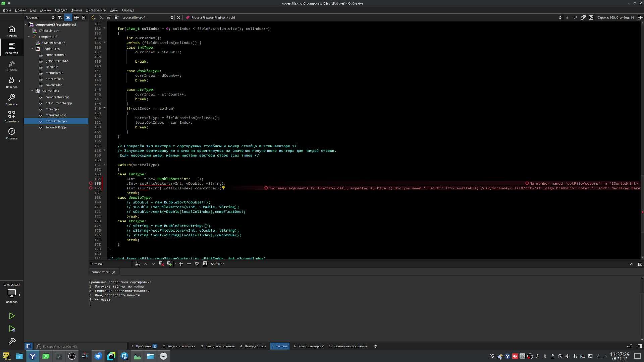Image resolution: width=644 pixels, height=362 pixels.
Task: Open isorted.h in the project tree
Action: (52, 67)
